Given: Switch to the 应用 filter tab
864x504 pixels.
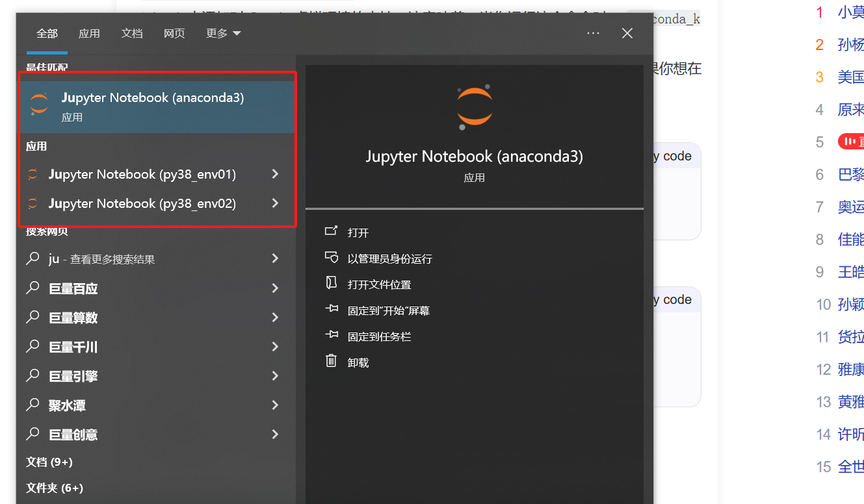Looking at the screenshot, I should [89, 33].
